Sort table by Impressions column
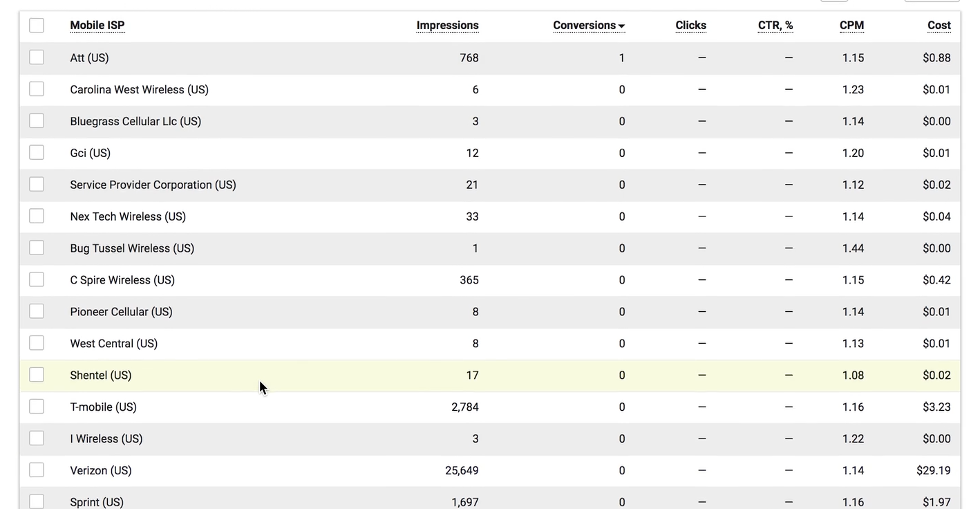This screenshot has width=980, height=509. (447, 26)
